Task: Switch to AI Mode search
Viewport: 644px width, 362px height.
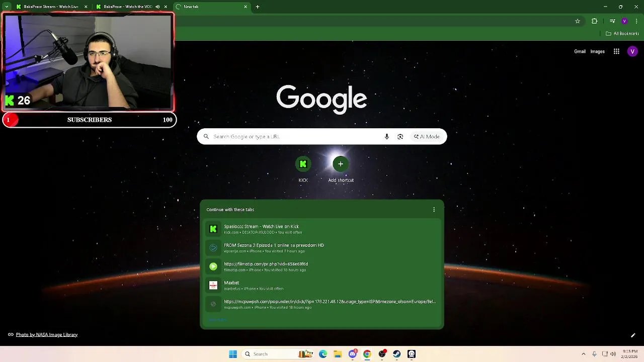Action: [427, 136]
